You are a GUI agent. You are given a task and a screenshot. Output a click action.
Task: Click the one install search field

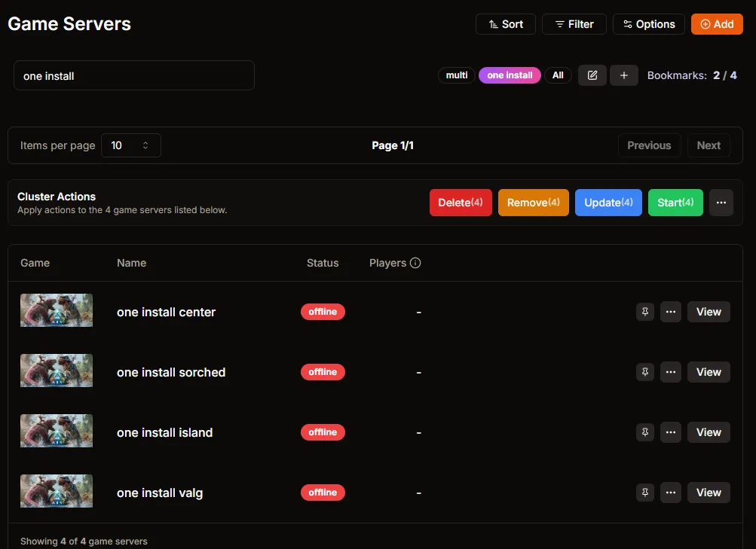[133, 75]
